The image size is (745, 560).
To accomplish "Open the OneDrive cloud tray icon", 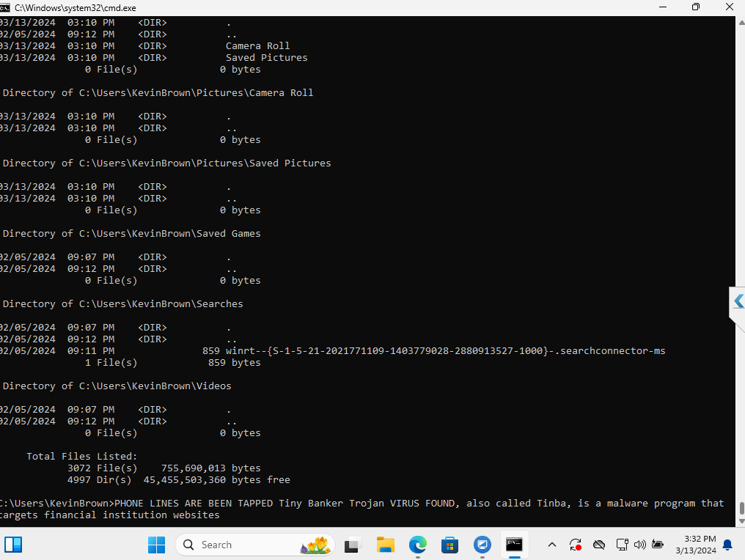I will (x=599, y=545).
